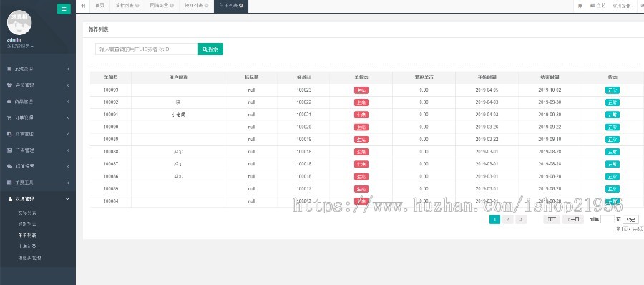Focus the jump-to-page number input
The height and width of the screenshot is (285, 644).
608,219
